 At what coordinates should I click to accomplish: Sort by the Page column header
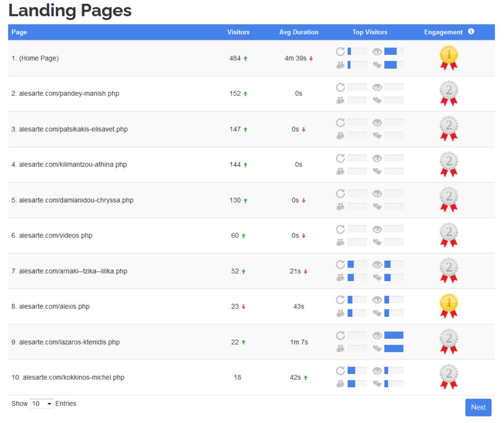click(19, 32)
